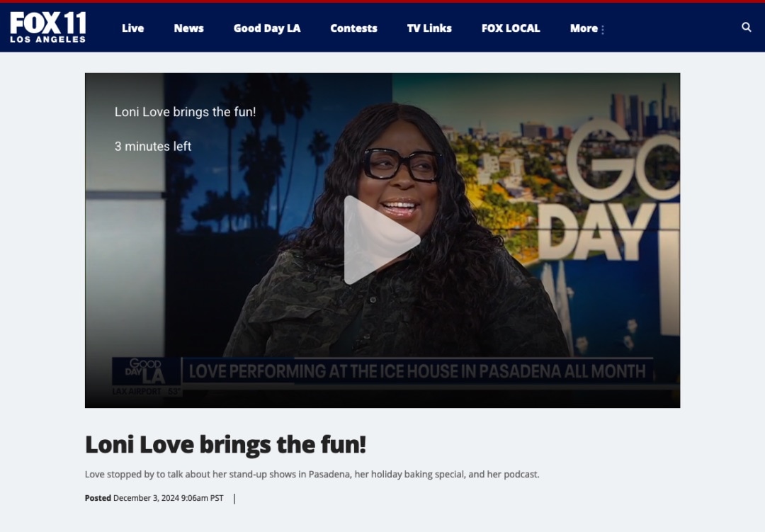The height and width of the screenshot is (532, 765).
Task: Open the Live nav item
Action: click(132, 28)
